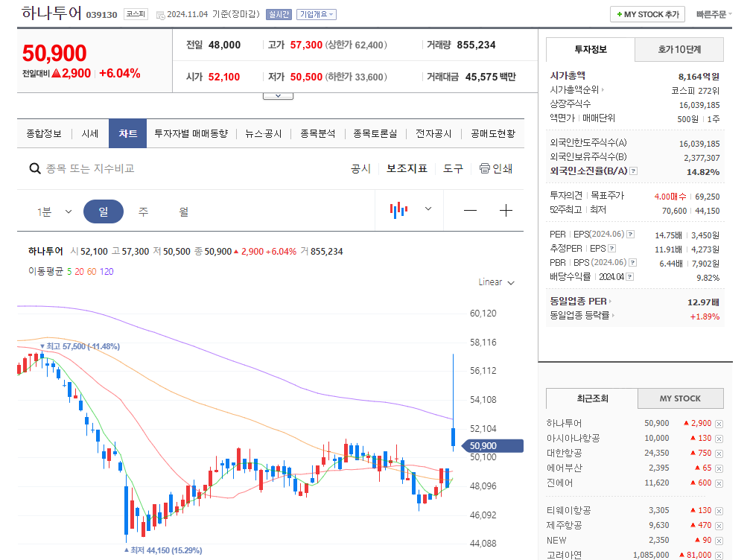750x560 pixels.
Task: Switch to 공매도현황 tab
Action: 493,133
